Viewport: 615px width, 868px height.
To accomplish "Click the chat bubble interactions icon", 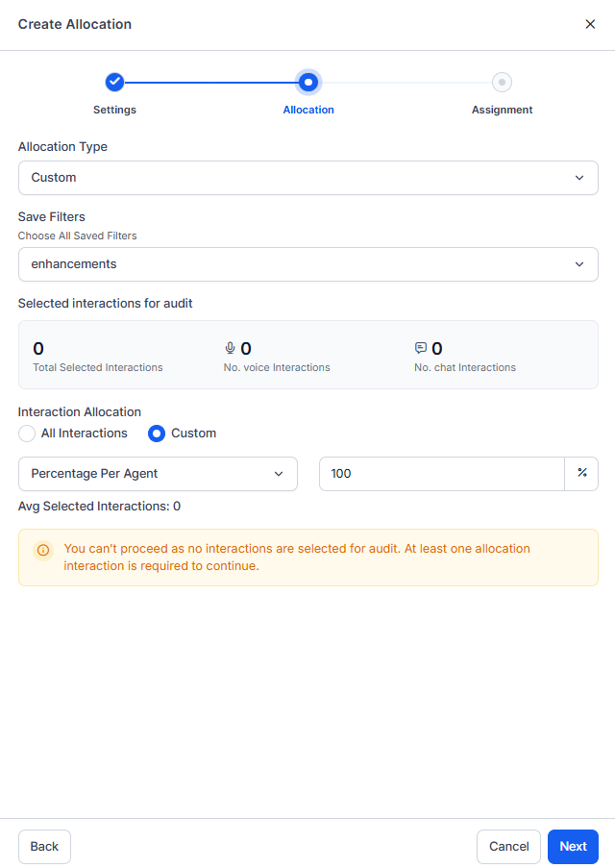I will [420, 348].
